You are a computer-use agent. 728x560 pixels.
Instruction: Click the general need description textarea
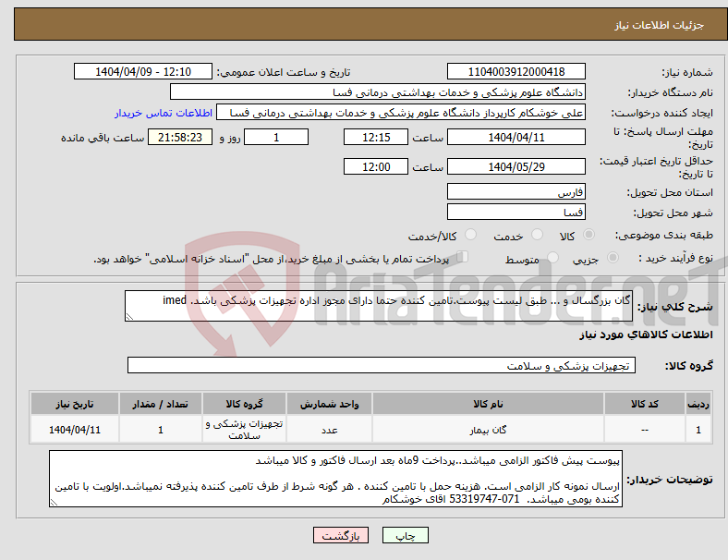tap(379, 306)
